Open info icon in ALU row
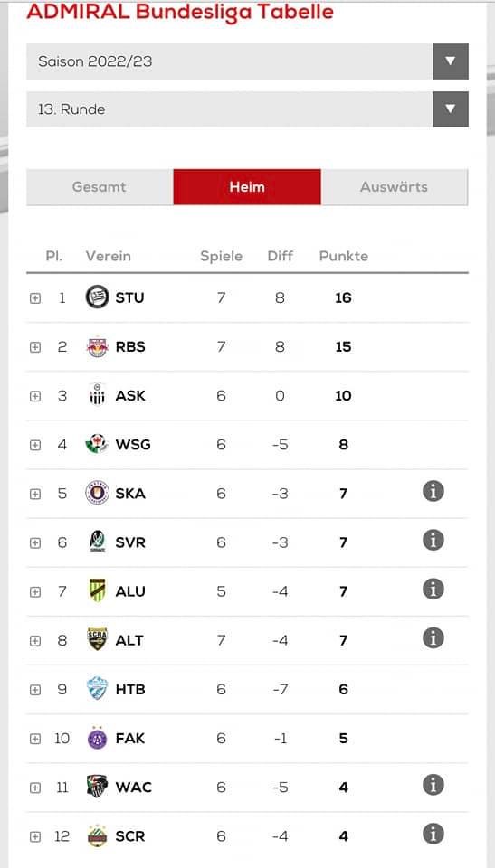 [x=433, y=589]
